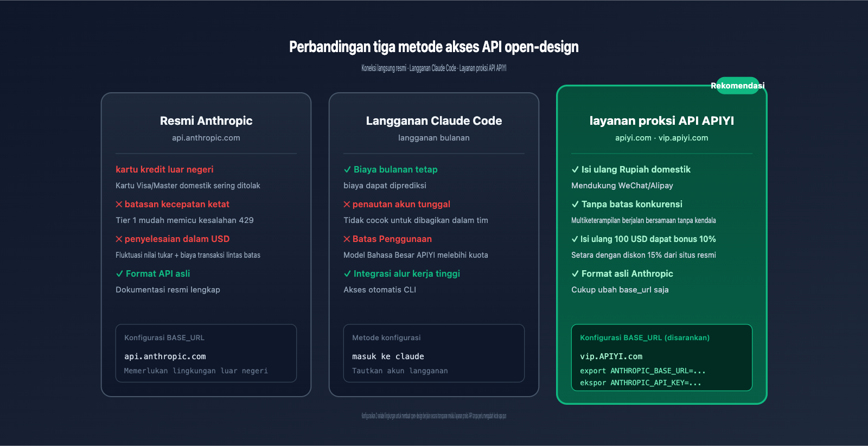Viewport: 868px width, 446px height.
Task: Click the Format asli Anthropic label
Action: tap(627, 274)
